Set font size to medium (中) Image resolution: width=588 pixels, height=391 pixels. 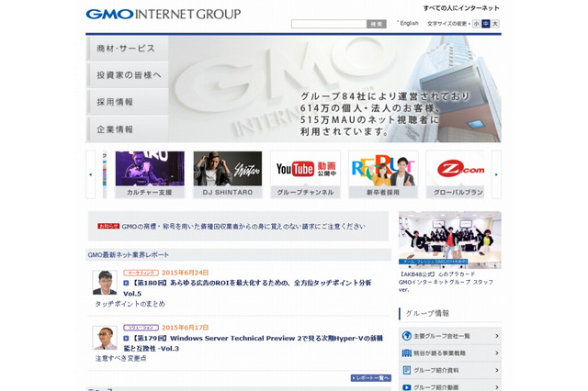click(x=486, y=24)
